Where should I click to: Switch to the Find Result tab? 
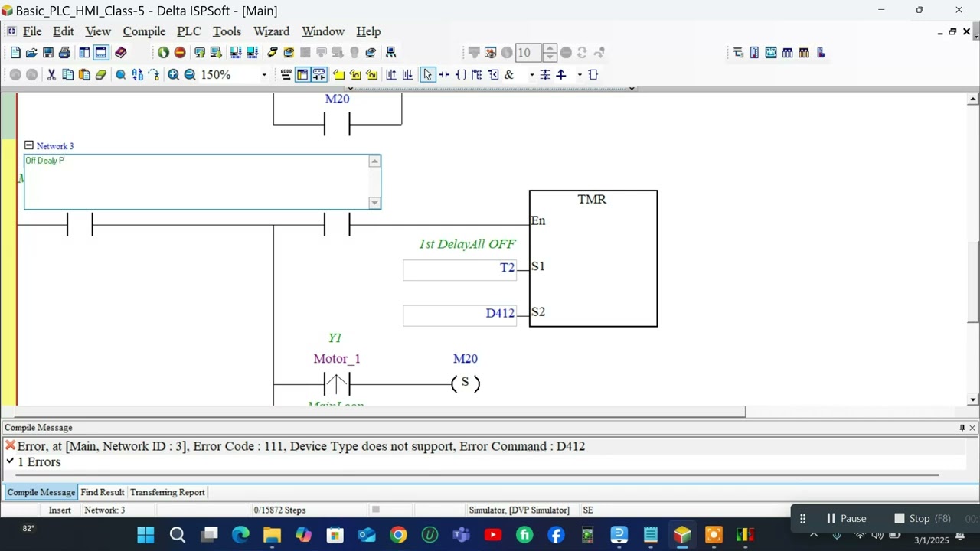[103, 492]
